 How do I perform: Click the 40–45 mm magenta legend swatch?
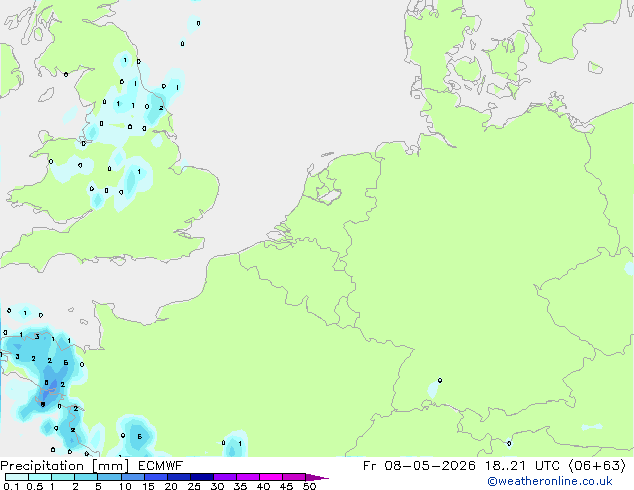[271, 477]
